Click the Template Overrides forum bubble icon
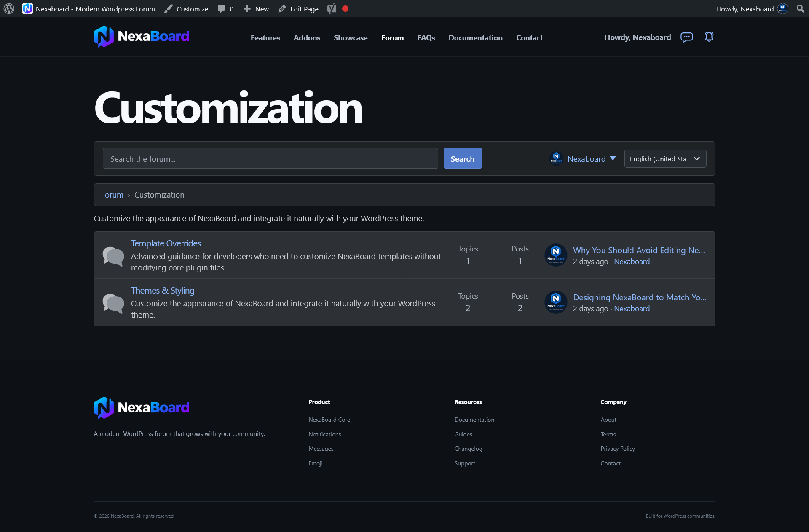809x532 pixels. coord(113,256)
